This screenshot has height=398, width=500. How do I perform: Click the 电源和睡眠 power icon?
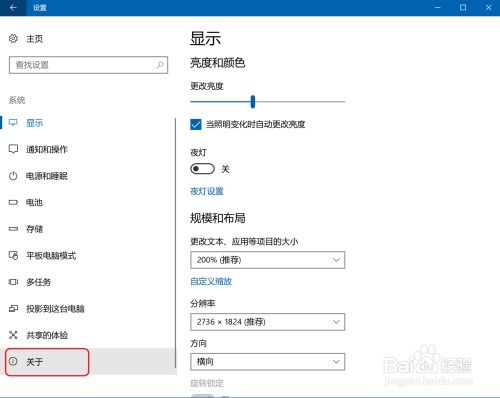coord(13,176)
